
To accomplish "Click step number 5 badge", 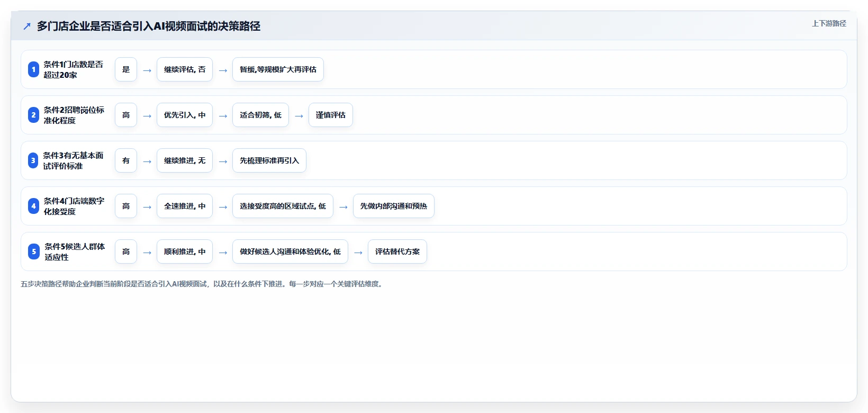I will (x=33, y=252).
